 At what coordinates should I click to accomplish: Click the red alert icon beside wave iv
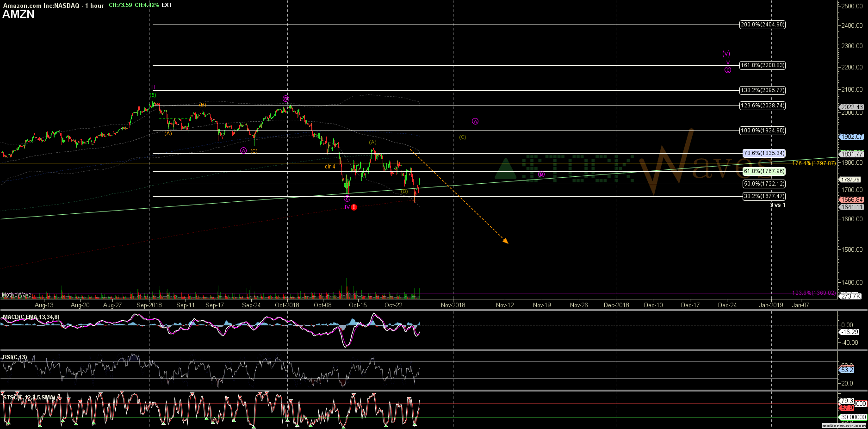click(x=354, y=207)
